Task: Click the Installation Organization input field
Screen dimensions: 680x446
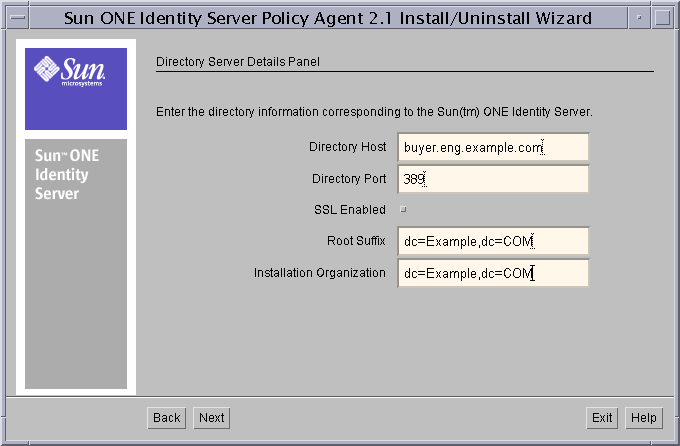Action: pyautogui.click(x=493, y=273)
